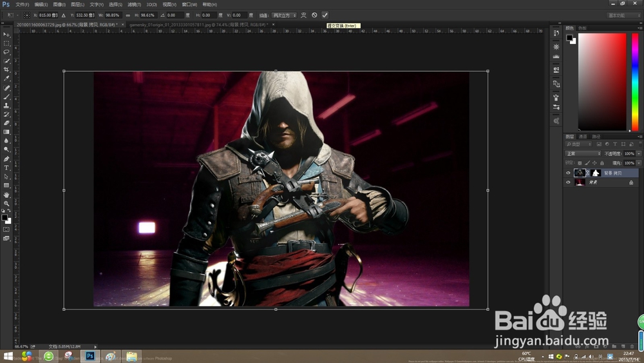Open 窗口(W) menu

click(x=189, y=5)
